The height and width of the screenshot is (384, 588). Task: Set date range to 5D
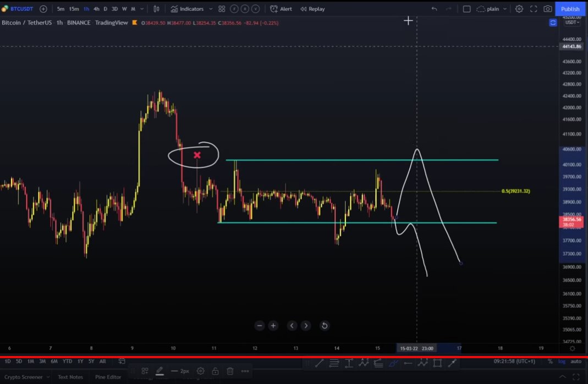19,361
